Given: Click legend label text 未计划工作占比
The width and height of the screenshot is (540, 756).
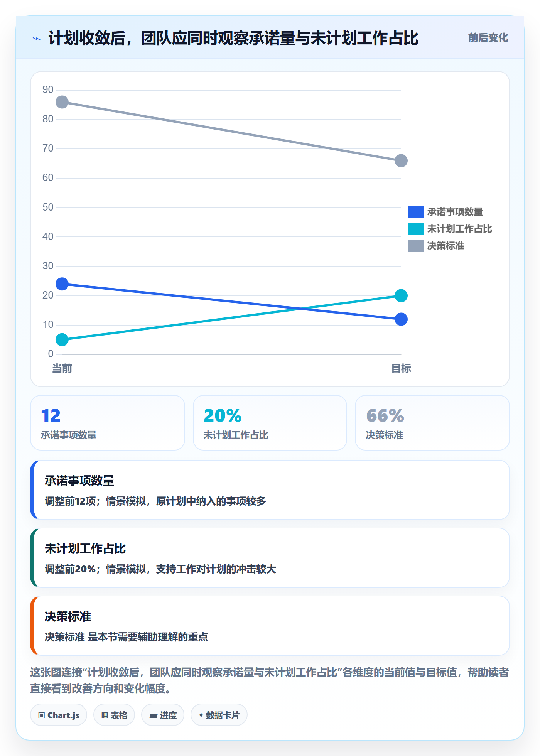Looking at the screenshot, I should click(460, 229).
